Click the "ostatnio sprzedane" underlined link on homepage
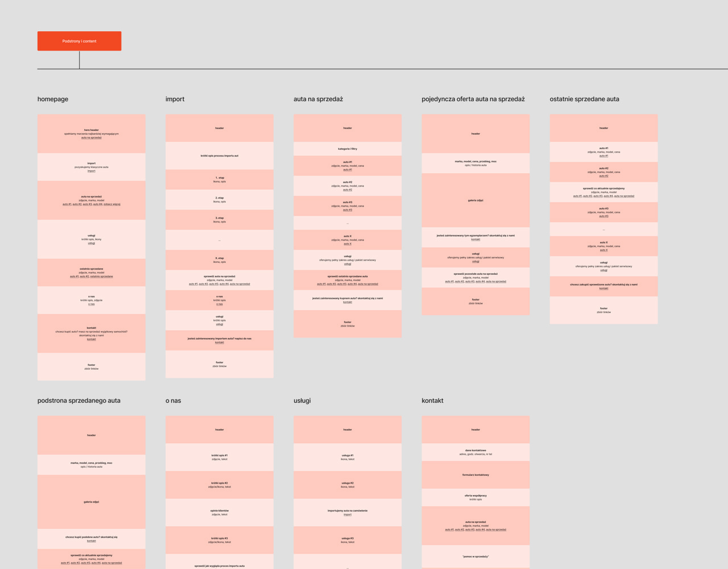 [x=102, y=277]
